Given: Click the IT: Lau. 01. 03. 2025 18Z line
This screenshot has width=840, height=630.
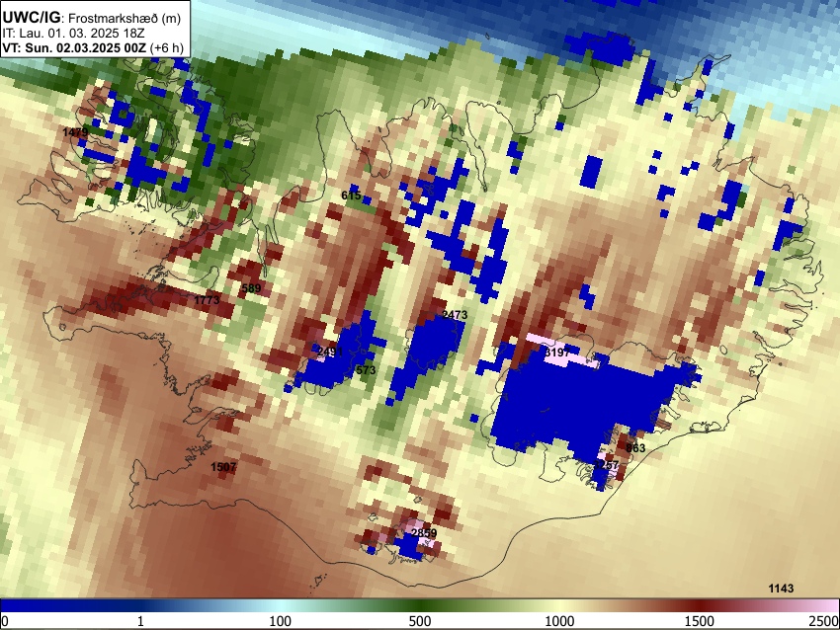Looking at the screenshot, I should [x=73, y=34].
